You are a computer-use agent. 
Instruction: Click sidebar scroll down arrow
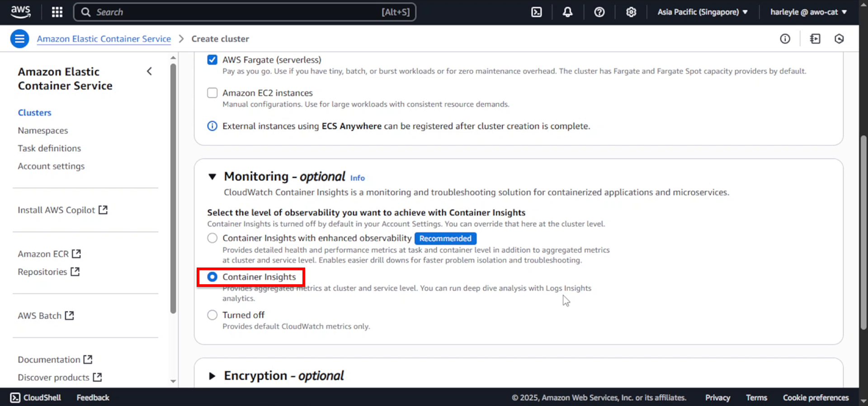[x=173, y=381]
